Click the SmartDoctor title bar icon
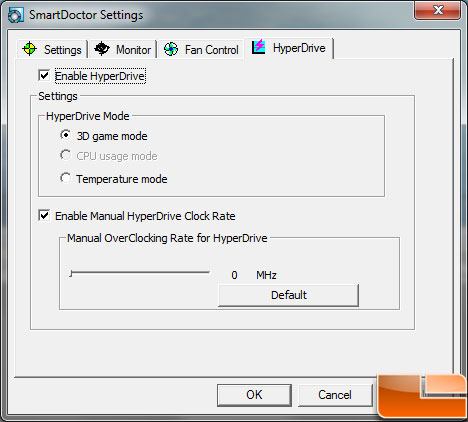Image resolution: width=468 pixels, height=422 pixels. pos(16,15)
